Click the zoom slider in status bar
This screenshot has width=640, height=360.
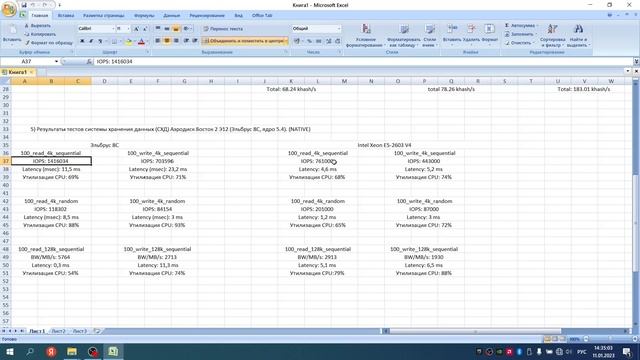610,339
